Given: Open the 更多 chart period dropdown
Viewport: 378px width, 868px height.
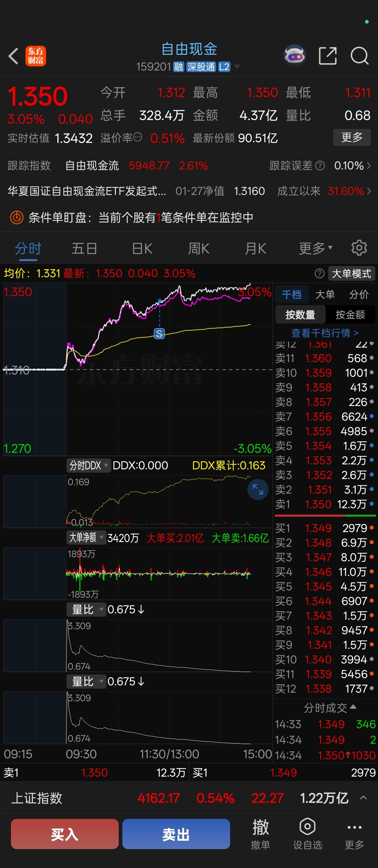Looking at the screenshot, I should [316, 248].
